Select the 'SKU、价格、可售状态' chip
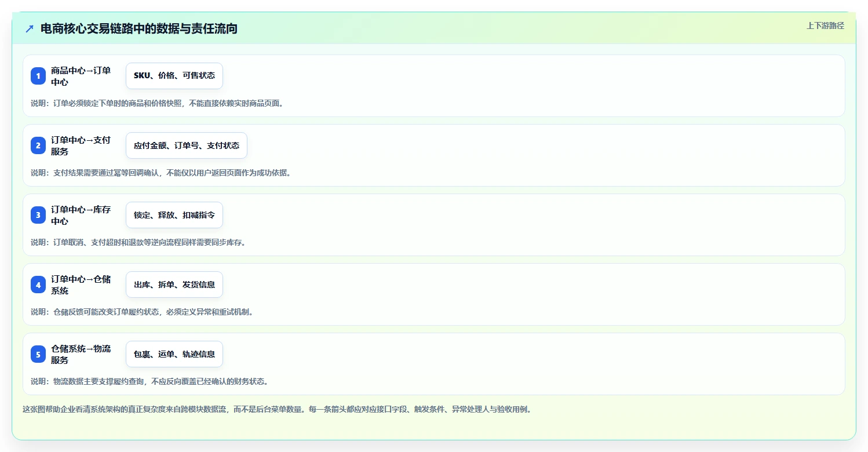868x452 pixels. (174, 76)
